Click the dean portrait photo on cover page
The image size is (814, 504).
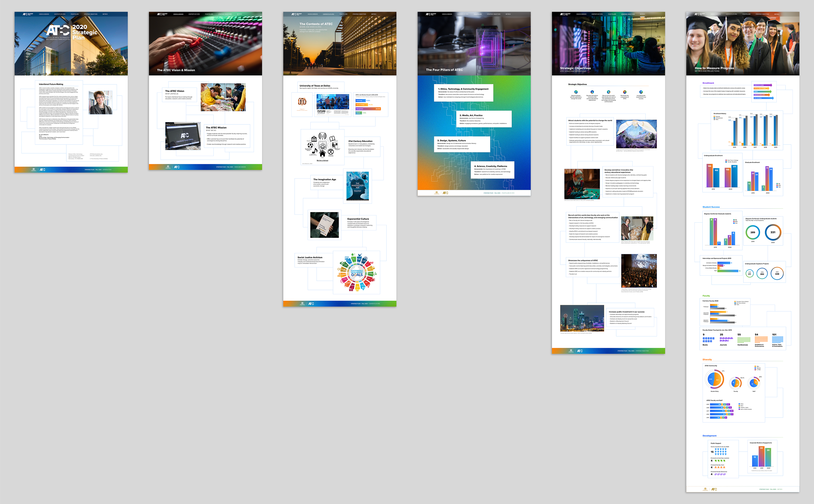(x=100, y=102)
